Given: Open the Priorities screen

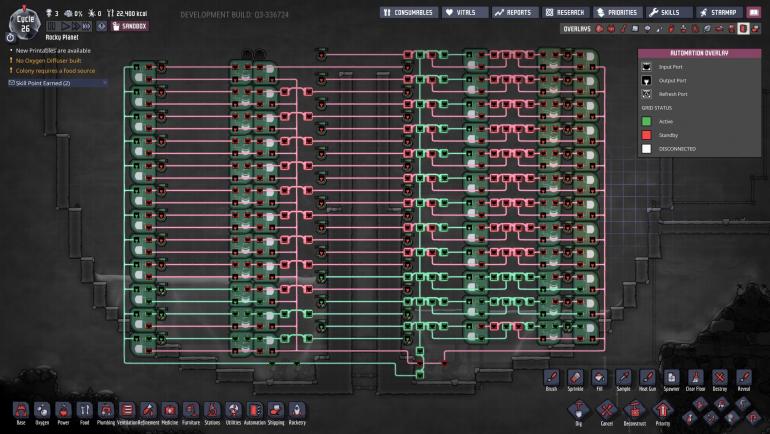Looking at the screenshot, I should pyautogui.click(x=617, y=12).
